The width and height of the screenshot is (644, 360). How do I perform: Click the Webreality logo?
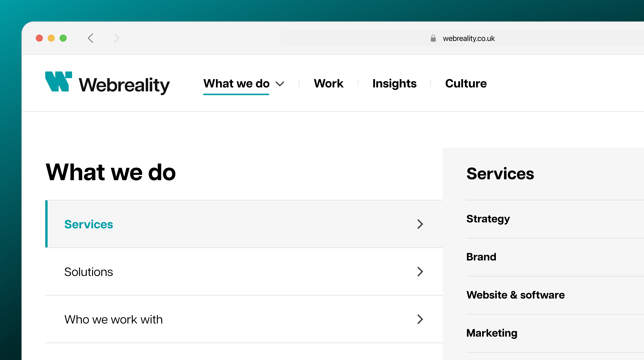click(107, 83)
